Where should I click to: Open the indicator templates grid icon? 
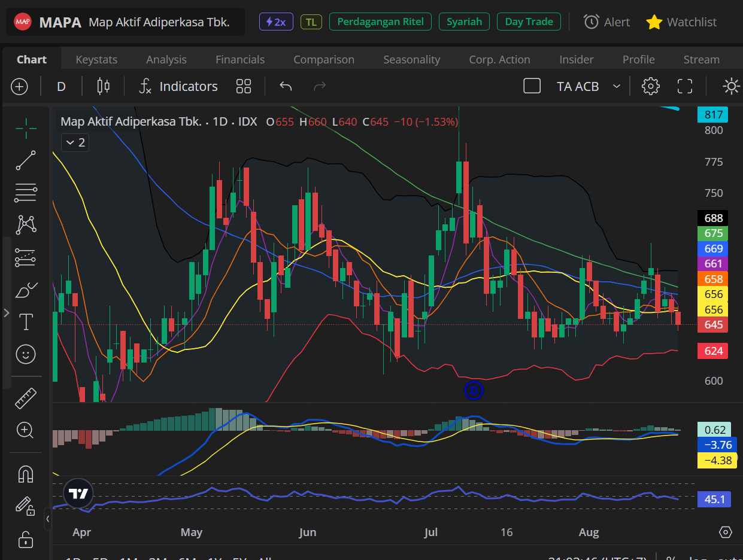(244, 87)
